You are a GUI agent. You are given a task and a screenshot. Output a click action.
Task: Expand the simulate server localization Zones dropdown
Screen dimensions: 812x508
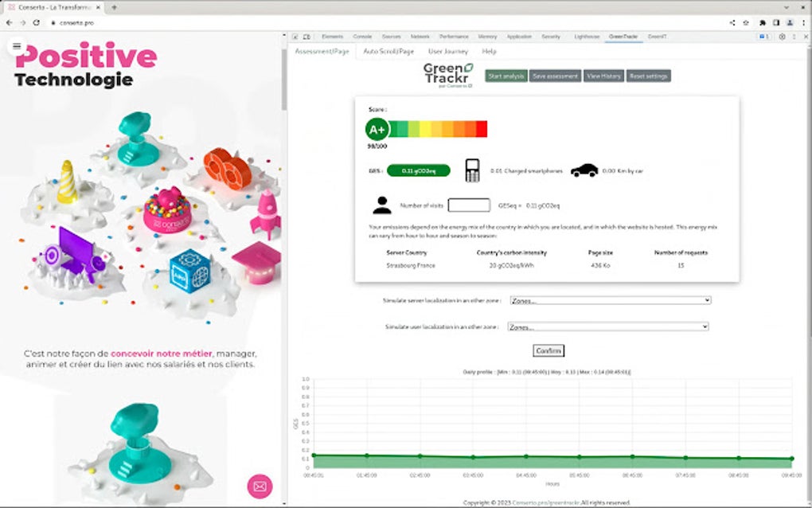tap(610, 300)
